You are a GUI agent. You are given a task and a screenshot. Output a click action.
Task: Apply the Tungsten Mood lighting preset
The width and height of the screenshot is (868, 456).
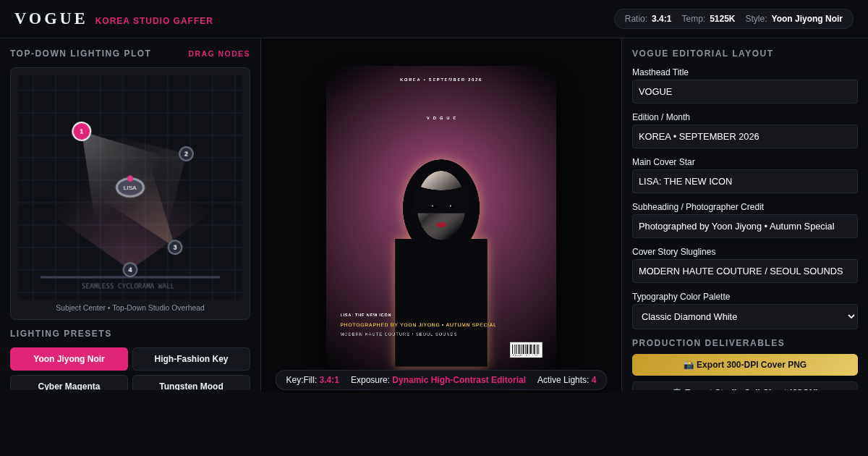[x=191, y=383]
